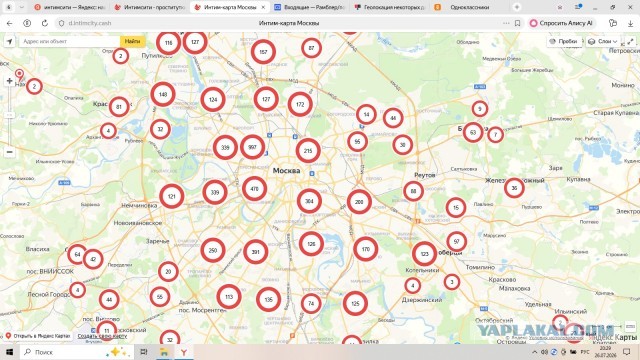Open the cluster marker labeled 997

click(x=252, y=147)
